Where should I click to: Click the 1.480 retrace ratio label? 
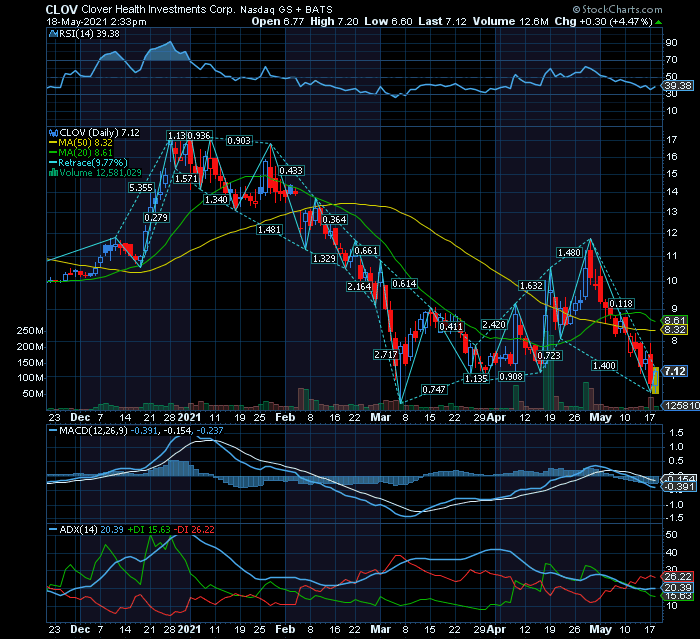[569, 253]
